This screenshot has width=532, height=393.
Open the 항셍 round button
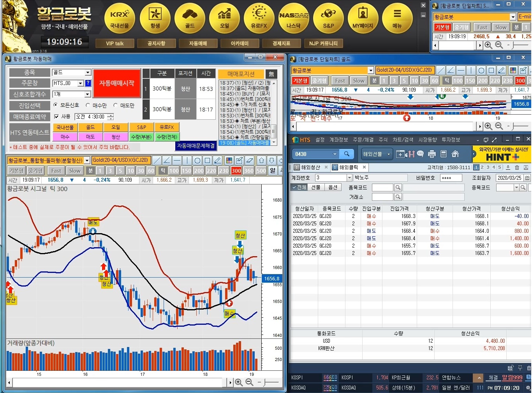pos(155,18)
